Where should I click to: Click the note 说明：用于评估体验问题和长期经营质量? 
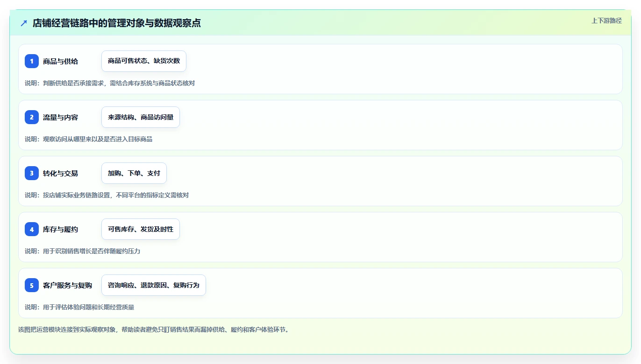[x=79, y=307]
